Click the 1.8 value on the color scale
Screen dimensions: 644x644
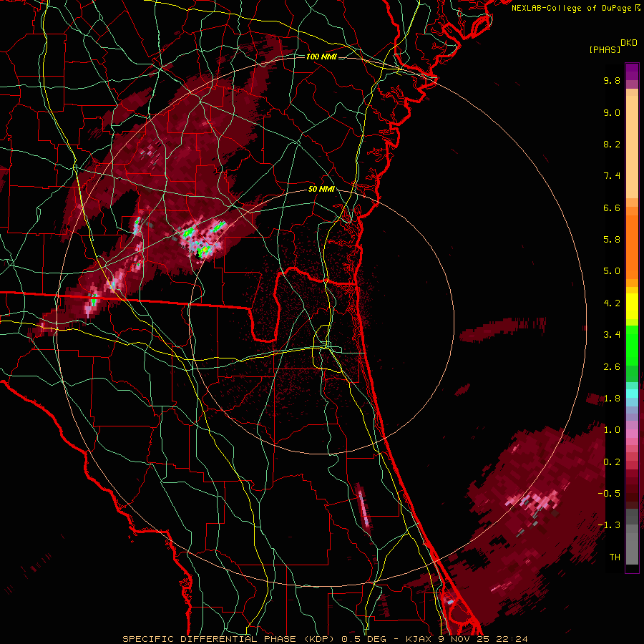click(612, 399)
